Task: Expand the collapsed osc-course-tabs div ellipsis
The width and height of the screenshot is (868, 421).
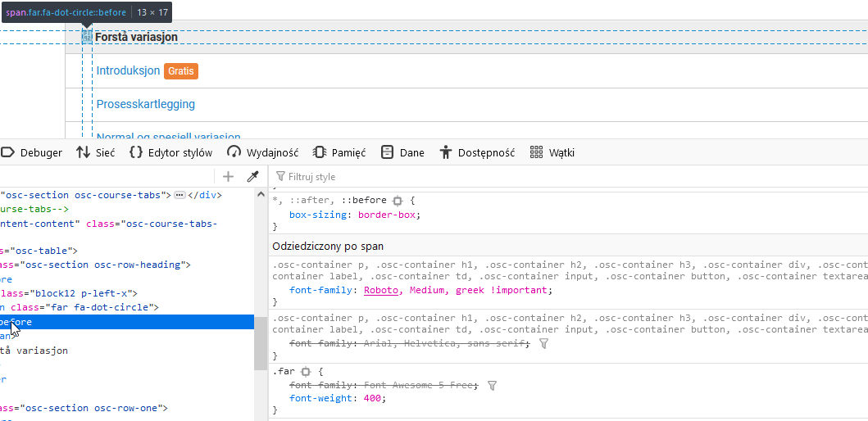Action: (x=180, y=195)
